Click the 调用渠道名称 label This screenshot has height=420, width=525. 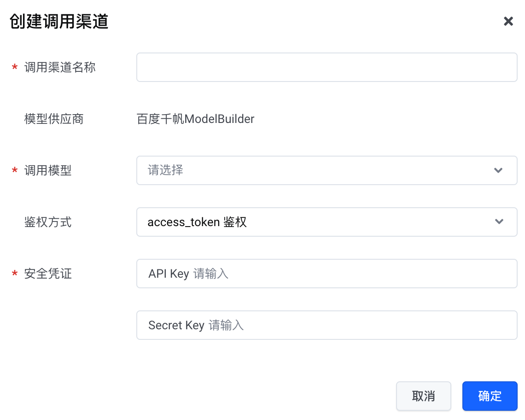(60, 67)
